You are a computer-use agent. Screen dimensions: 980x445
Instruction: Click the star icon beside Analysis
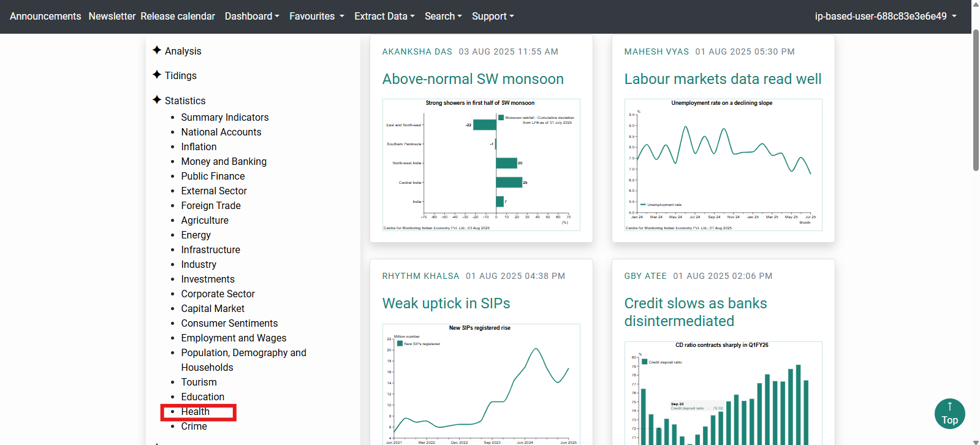tap(157, 50)
